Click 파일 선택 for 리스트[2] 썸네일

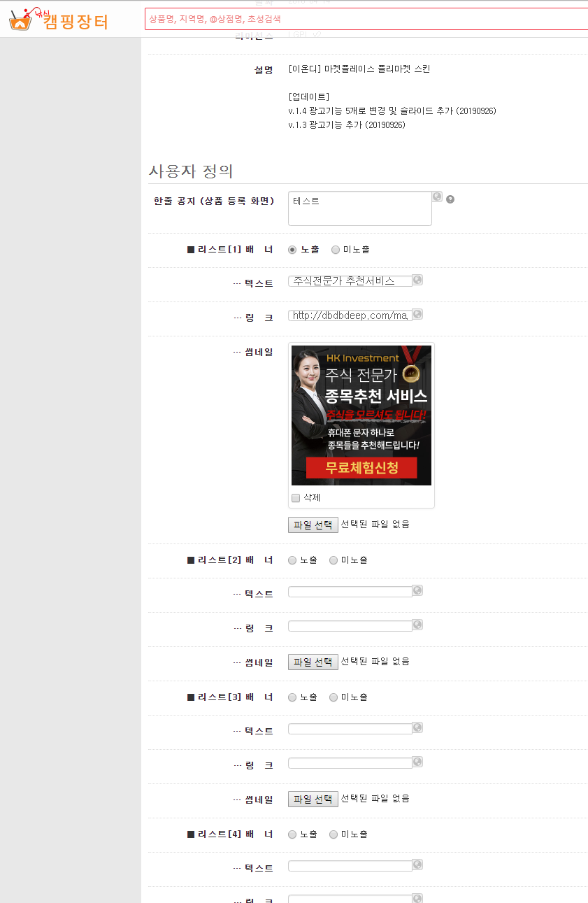(x=313, y=662)
